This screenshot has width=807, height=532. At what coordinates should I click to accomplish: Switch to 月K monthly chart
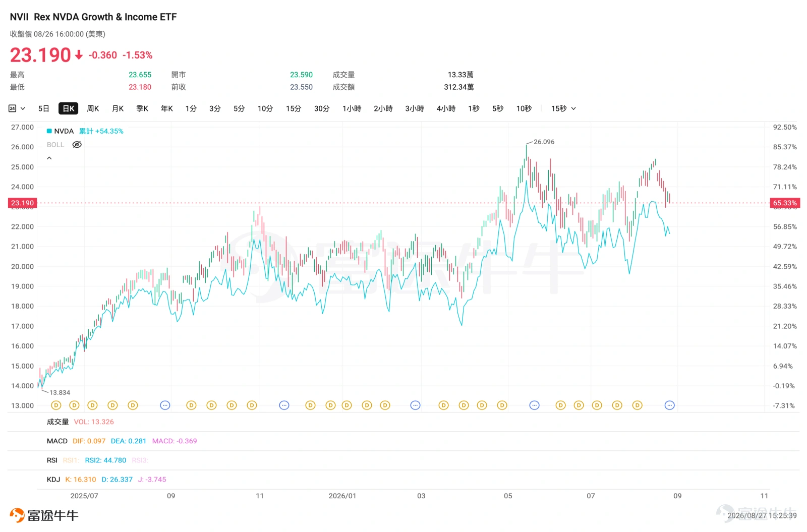pyautogui.click(x=118, y=108)
